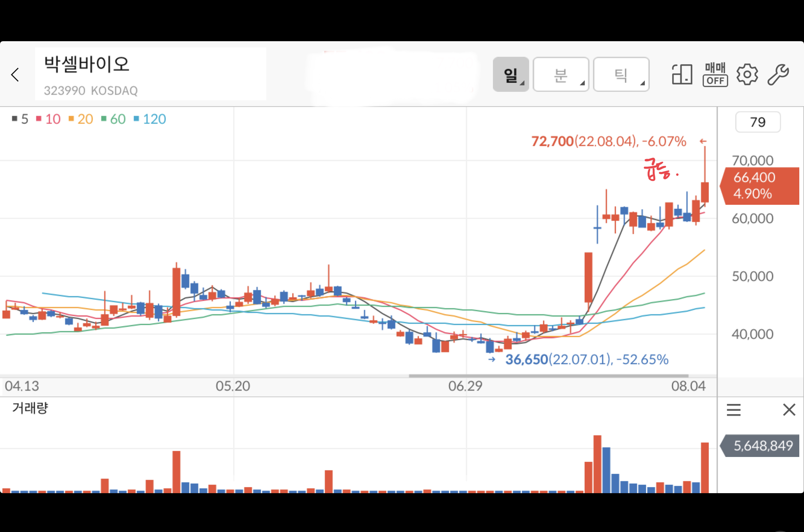Click the 323990 KOSDAQ ticker text
This screenshot has height=532, width=804.
pyautogui.click(x=91, y=91)
